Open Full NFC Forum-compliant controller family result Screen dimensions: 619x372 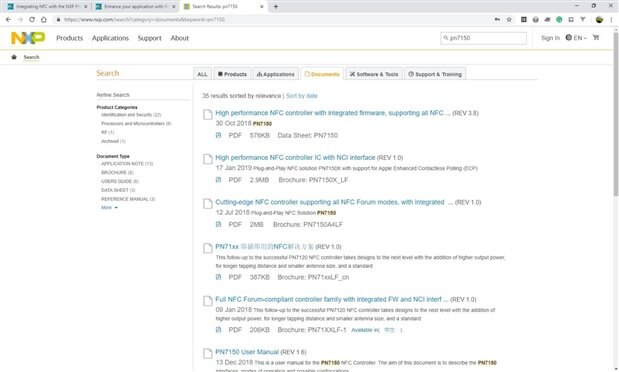coord(332,299)
